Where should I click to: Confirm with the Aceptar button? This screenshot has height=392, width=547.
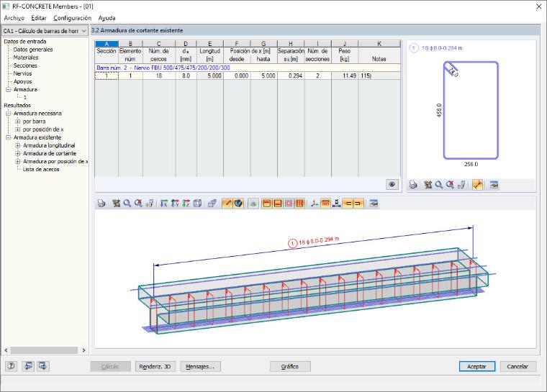click(x=477, y=367)
